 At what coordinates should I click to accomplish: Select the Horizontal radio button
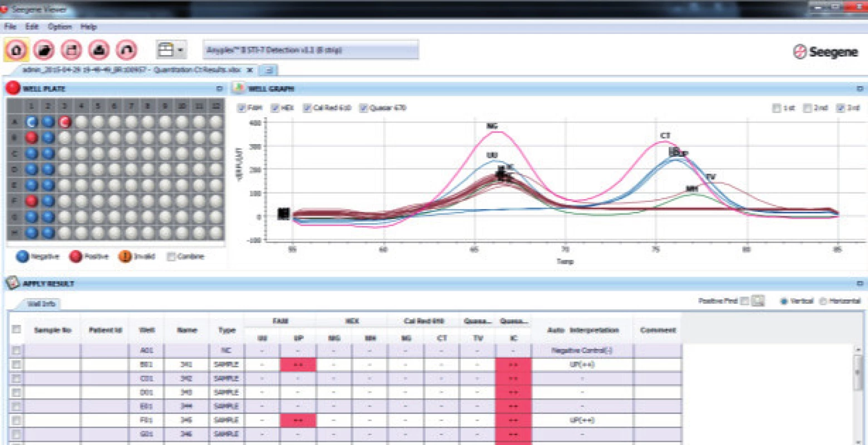824,301
